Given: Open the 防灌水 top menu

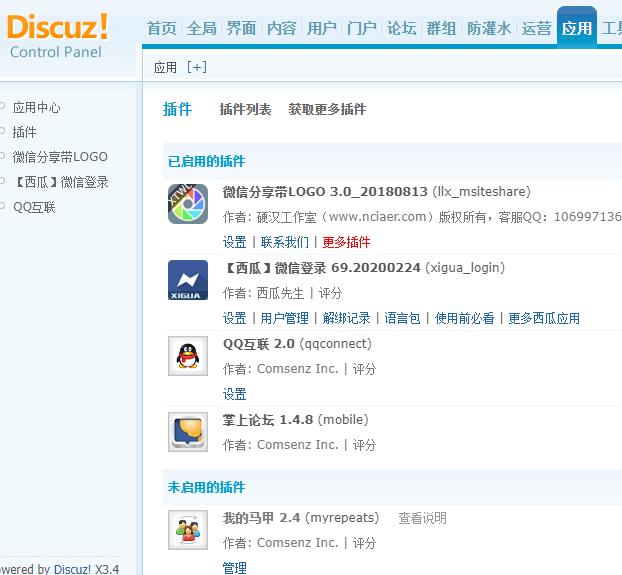Looking at the screenshot, I should pos(489,28).
